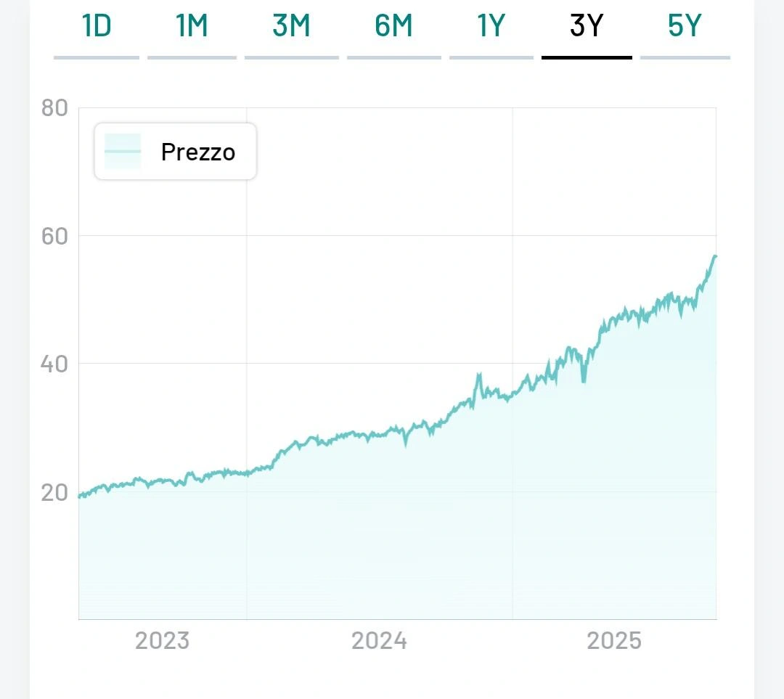
Task: Click the Prezzo legend color swatch
Action: point(122,151)
